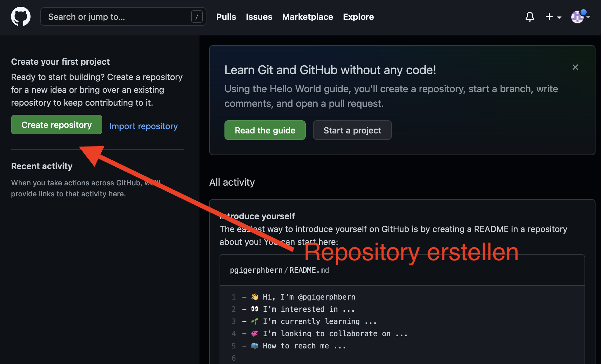
Task: Click the pgigerphbern/README.md file heading
Action: point(279,270)
